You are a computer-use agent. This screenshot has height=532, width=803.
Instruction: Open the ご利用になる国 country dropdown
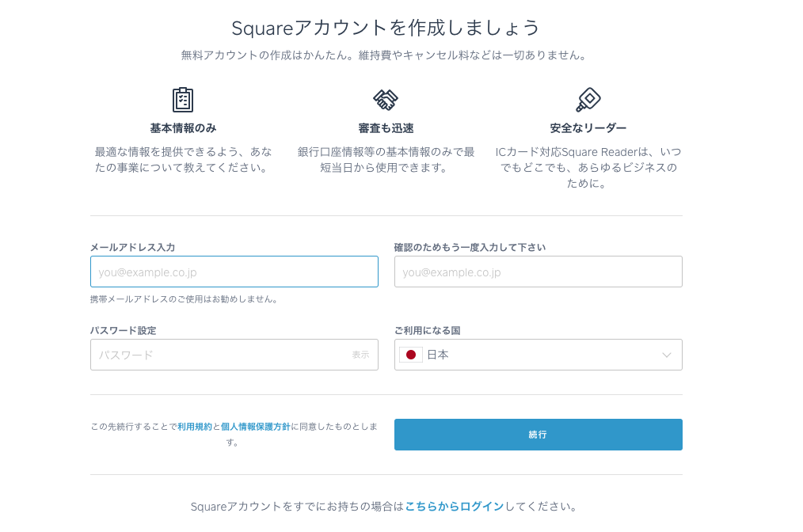click(539, 355)
